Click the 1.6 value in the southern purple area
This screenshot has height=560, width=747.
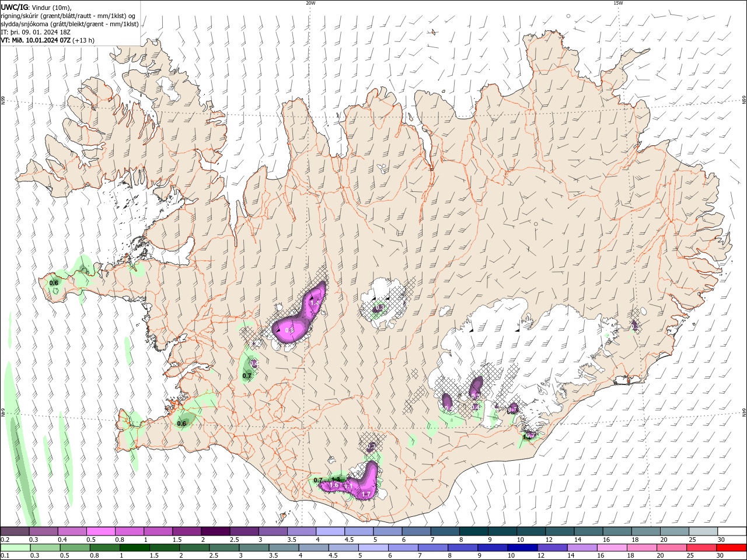[x=334, y=485]
